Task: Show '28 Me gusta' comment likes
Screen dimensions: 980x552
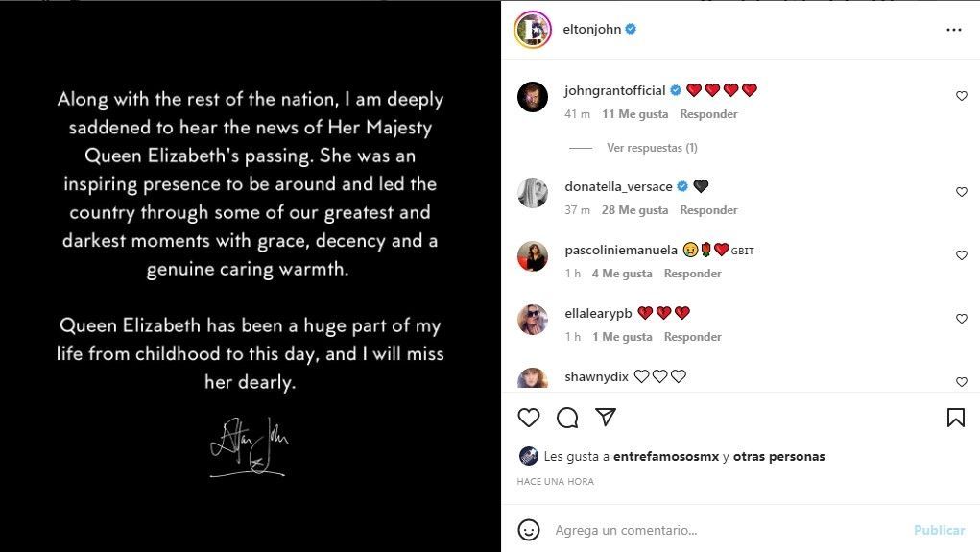Action: click(x=634, y=210)
